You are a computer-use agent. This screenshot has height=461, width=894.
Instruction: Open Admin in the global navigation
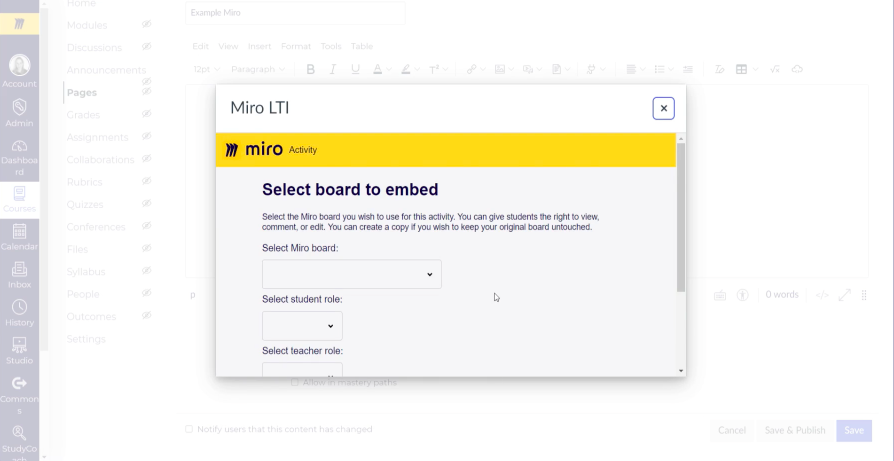[19, 113]
